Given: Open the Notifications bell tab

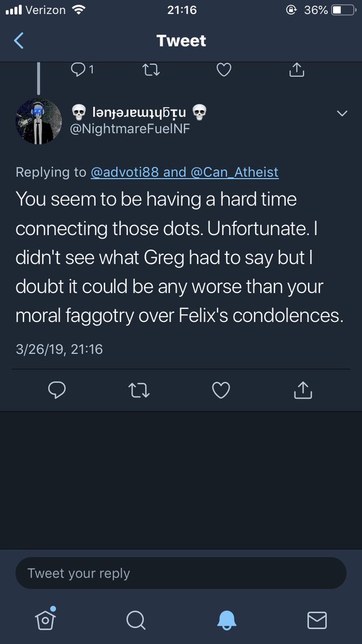Looking at the screenshot, I should tap(226, 620).
